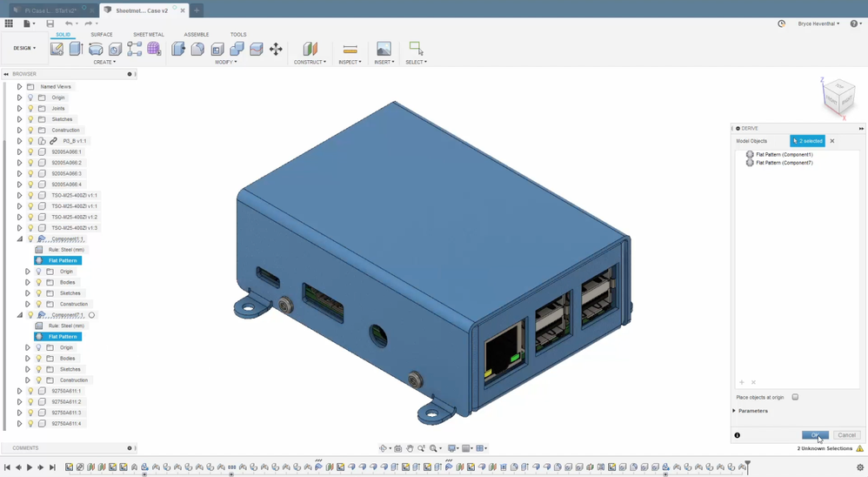Viewport: 868px width, 477px height.
Task: Select the Fillet tool
Action: pyautogui.click(x=197, y=49)
